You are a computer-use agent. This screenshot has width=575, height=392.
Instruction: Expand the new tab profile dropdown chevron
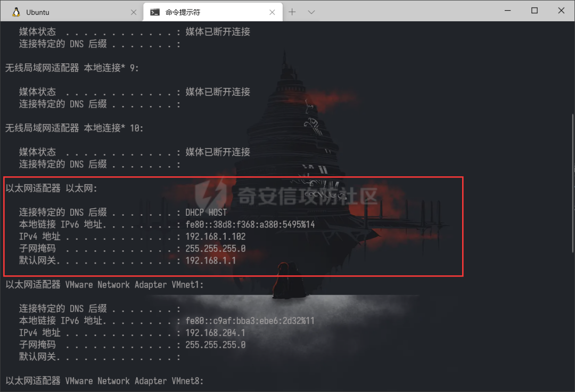click(311, 12)
